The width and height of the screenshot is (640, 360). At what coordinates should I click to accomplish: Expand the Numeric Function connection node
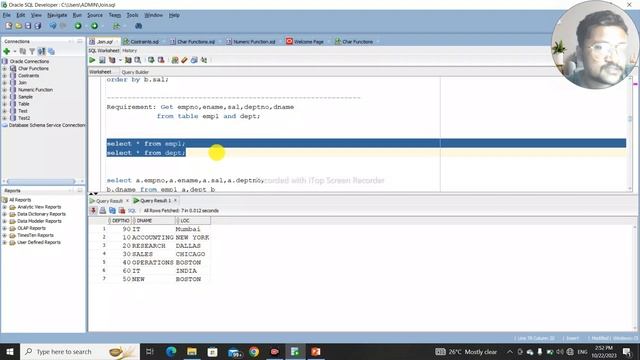4,90
